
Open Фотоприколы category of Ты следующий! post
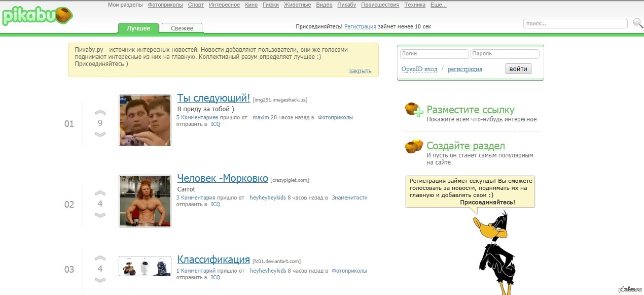335,117
